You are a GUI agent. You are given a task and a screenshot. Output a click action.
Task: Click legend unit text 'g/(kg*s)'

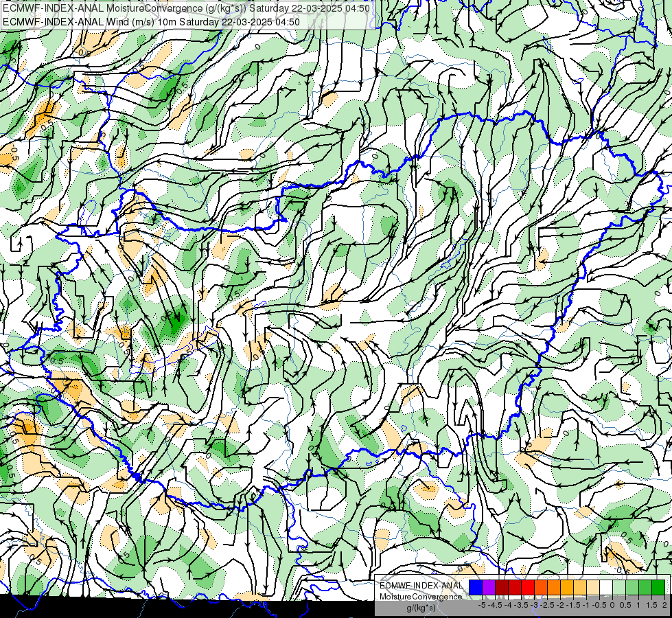coord(421,608)
